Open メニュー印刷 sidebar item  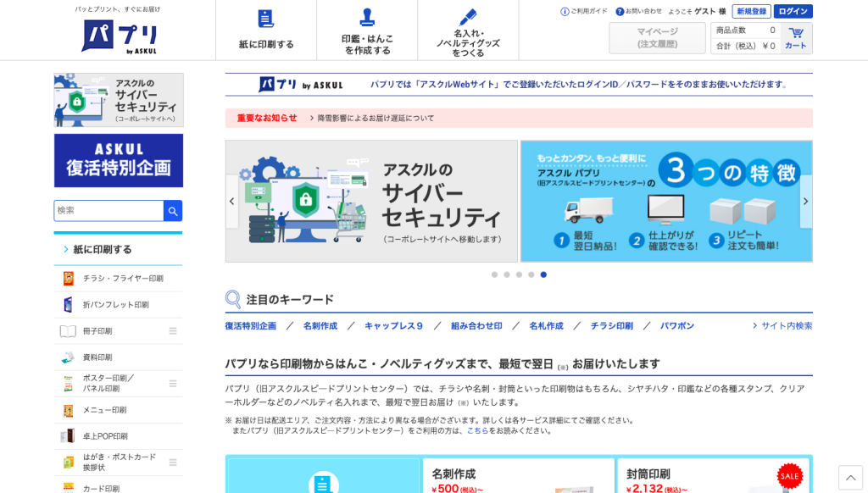click(x=104, y=410)
